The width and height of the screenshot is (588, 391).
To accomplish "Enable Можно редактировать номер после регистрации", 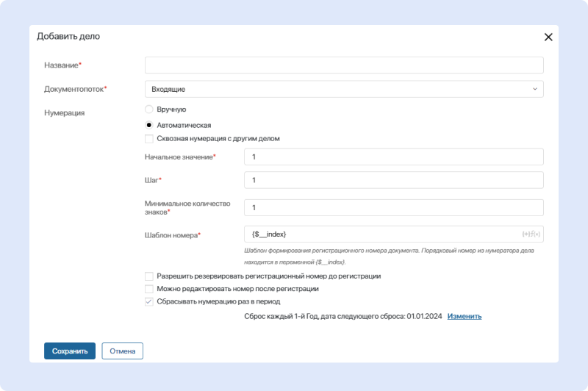I will (149, 289).
